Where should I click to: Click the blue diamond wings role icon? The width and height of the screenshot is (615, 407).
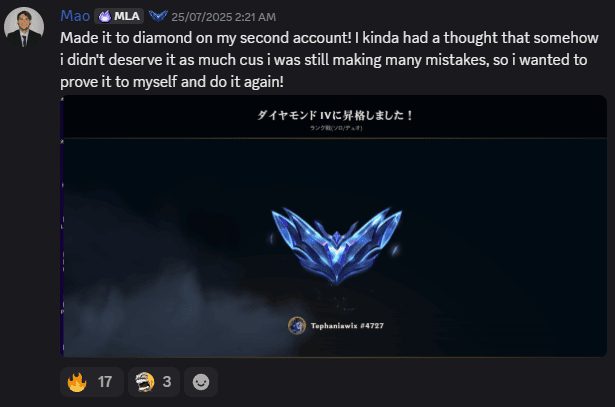point(158,16)
